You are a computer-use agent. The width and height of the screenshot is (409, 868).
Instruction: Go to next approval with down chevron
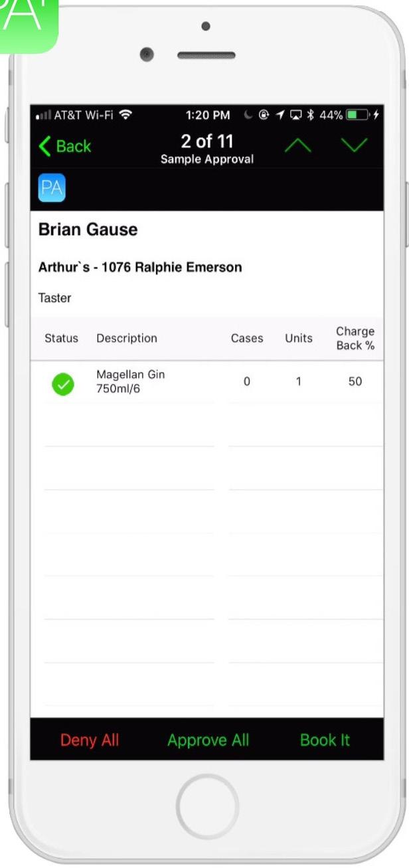pos(354,145)
